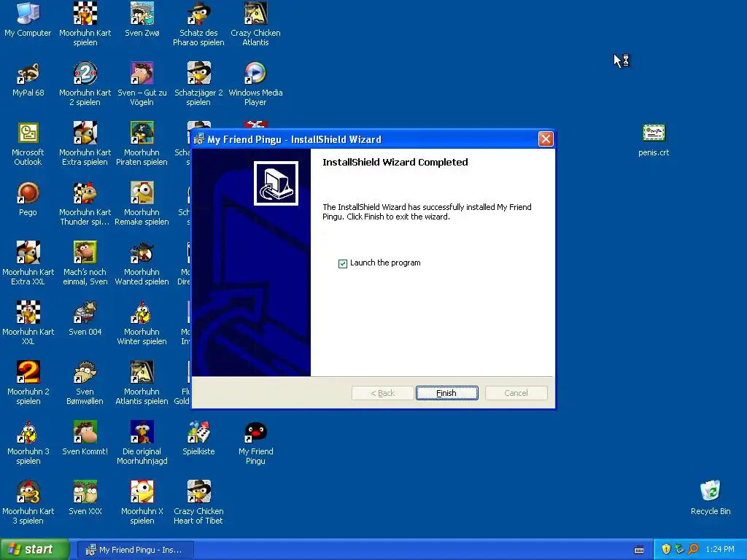
Task: Click the green hardware tray icon
Action: [x=679, y=550]
